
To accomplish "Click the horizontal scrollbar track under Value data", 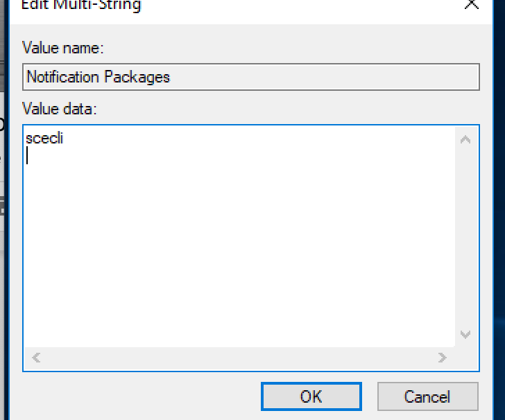I will point(236,358).
